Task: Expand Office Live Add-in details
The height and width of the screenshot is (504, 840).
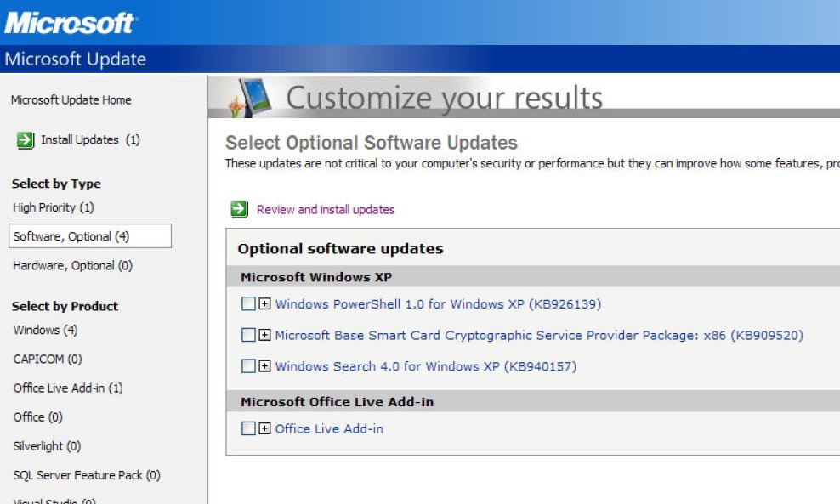Action: click(264, 428)
